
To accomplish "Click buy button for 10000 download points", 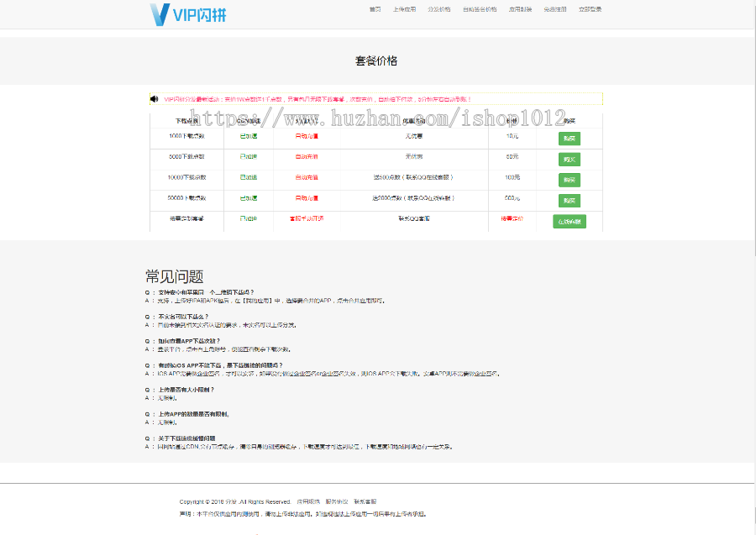I will point(570,181).
